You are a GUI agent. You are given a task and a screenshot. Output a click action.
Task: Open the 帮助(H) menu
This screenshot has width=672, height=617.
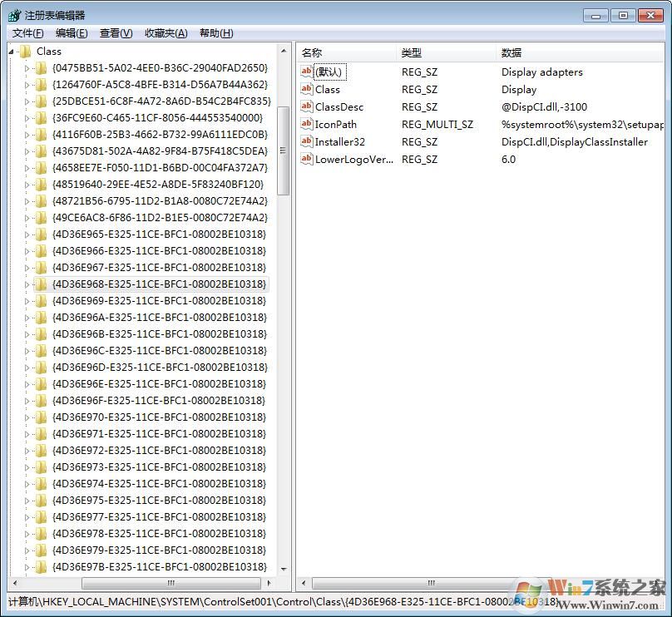pyautogui.click(x=216, y=33)
